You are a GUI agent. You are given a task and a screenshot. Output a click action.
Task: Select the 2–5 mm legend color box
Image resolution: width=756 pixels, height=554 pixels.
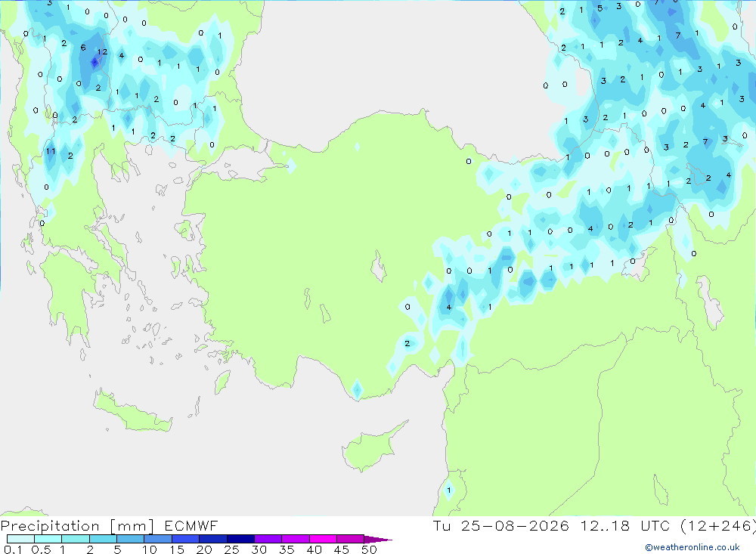tap(103, 539)
